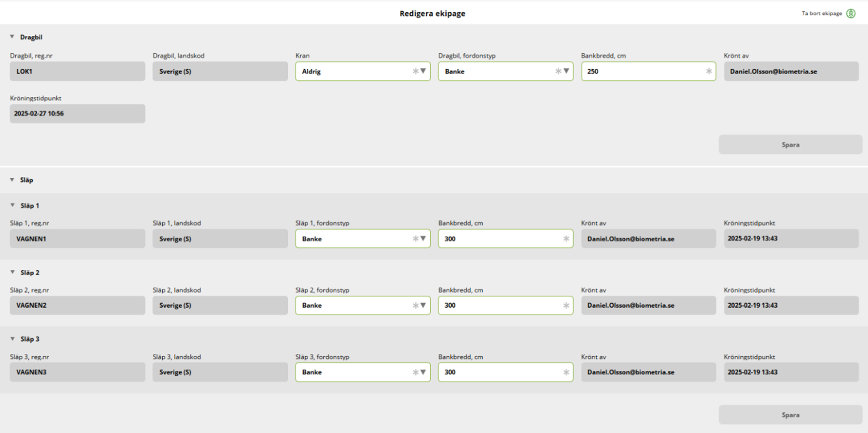Click the asterisk icon in Dragbil, fordonstyp

pyautogui.click(x=558, y=71)
